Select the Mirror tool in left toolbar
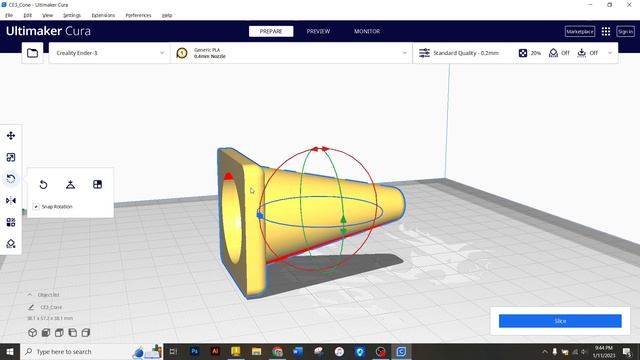The image size is (640, 360). [x=11, y=200]
